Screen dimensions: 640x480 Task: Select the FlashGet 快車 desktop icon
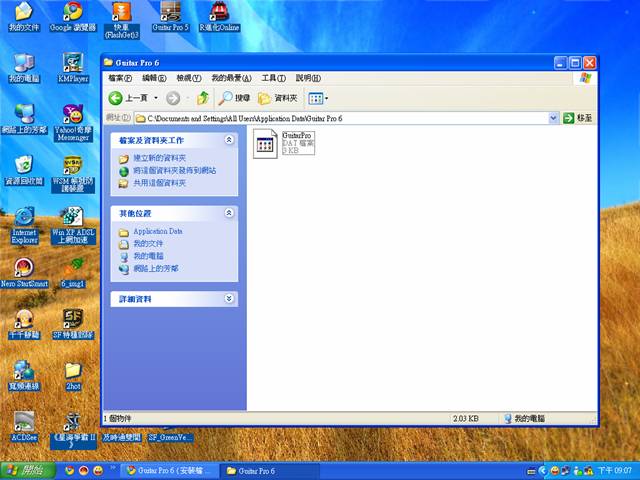[x=122, y=20]
